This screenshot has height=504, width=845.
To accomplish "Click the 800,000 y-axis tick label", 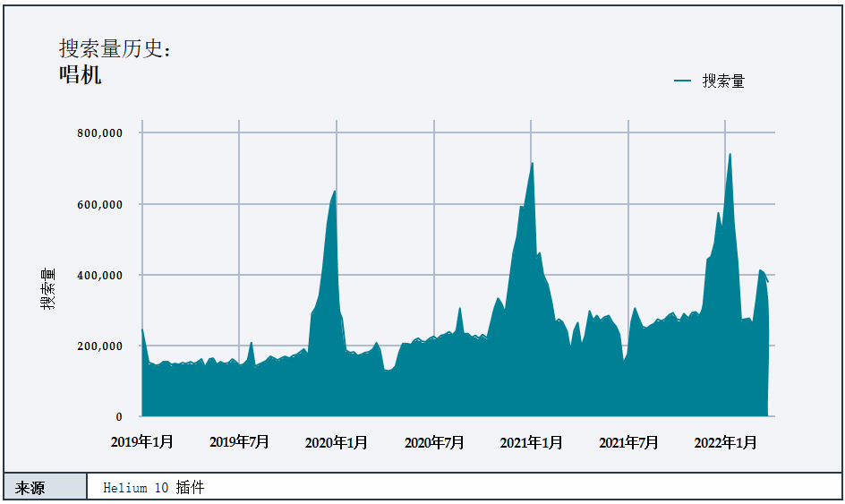I will pyautogui.click(x=98, y=133).
